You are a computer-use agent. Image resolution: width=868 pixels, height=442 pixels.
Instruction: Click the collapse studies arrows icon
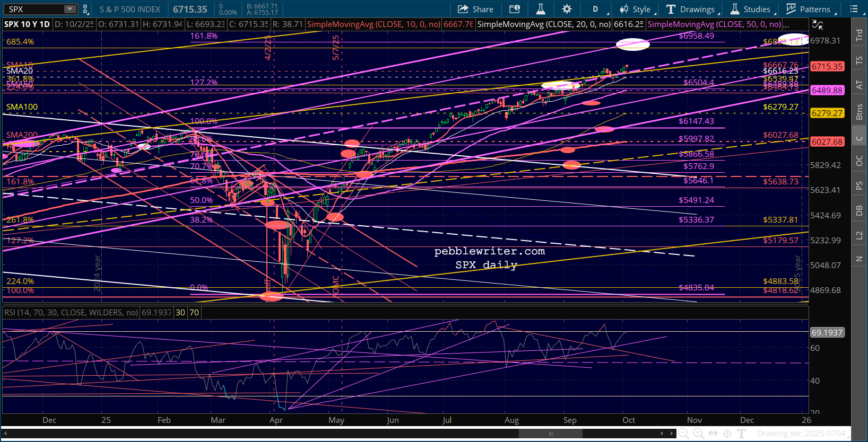818,24
